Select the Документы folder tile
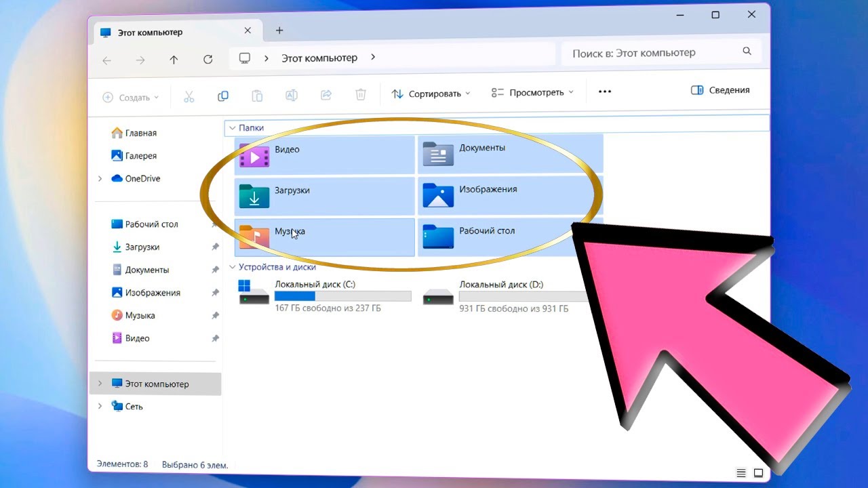The height and width of the screenshot is (488, 868). click(510, 154)
